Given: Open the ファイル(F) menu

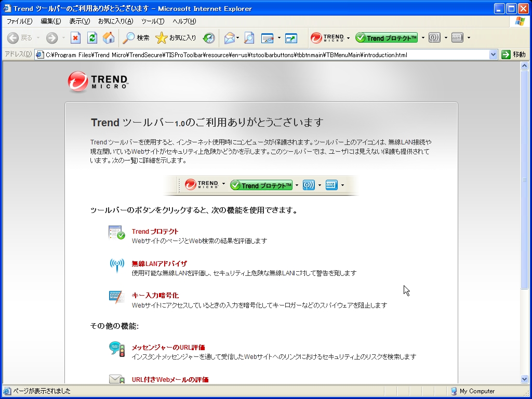Looking at the screenshot, I should [20, 21].
